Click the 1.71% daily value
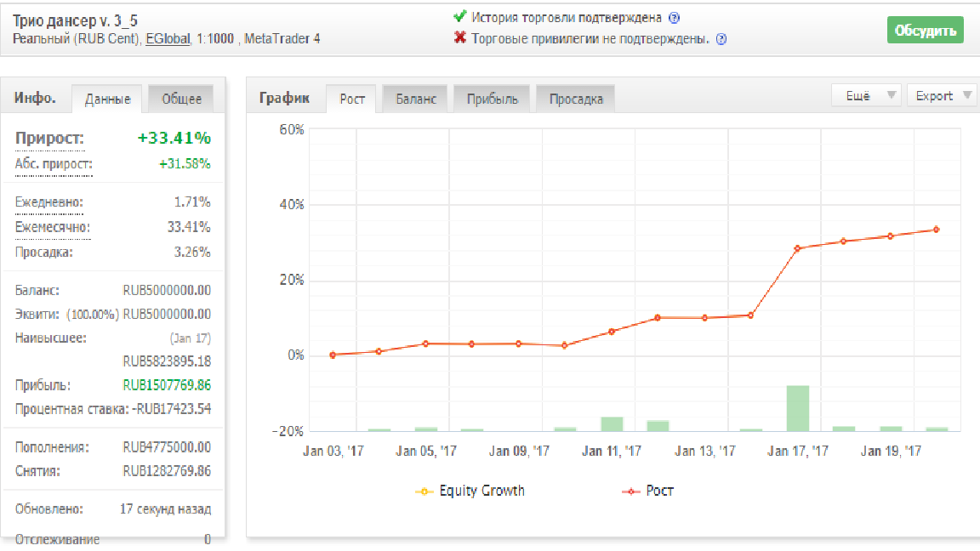Image resolution: width=980 pixels, height=551 pixels. point(192,202)
